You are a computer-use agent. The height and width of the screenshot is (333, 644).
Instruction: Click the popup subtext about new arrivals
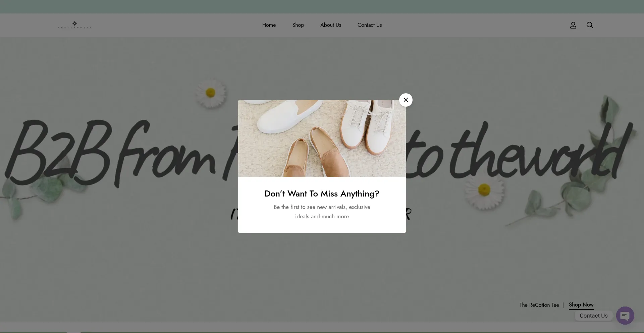(322, 212)
